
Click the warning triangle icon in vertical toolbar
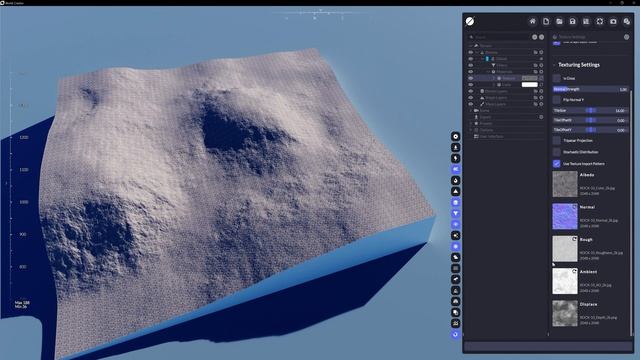pos(456,291)
